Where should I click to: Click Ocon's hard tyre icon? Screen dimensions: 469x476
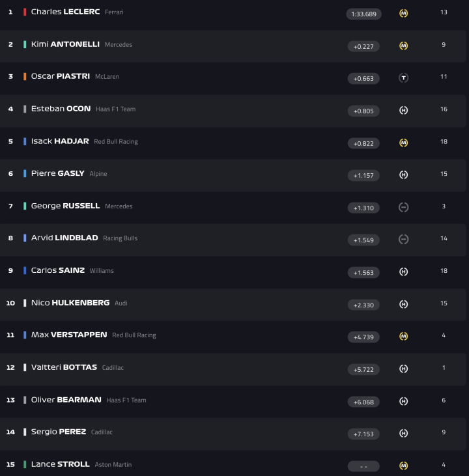(x=403, y=110)
